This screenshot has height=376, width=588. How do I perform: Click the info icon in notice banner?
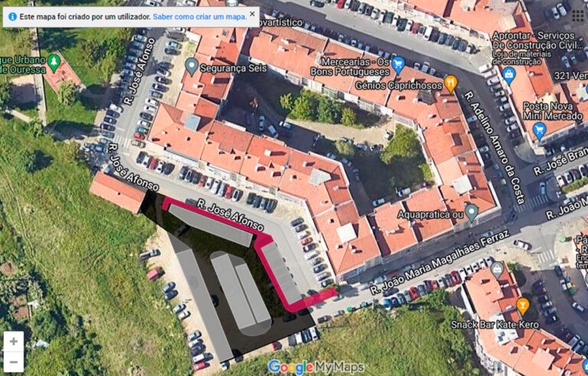(x=12, y=17)
